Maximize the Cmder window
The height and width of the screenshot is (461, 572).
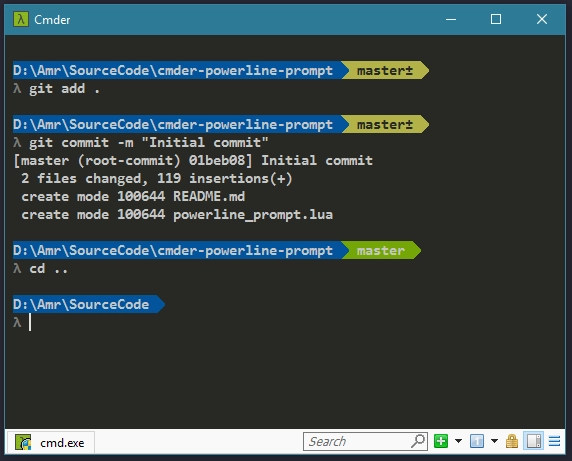[496, 19]
